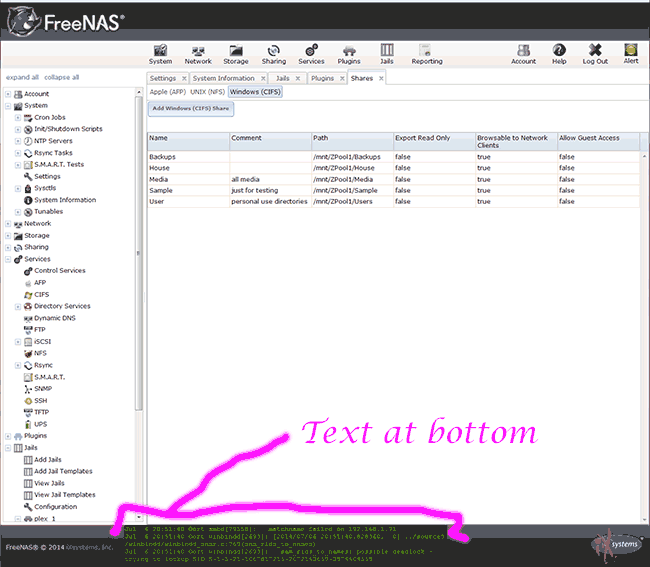
Task: Select S.M.A.R.T. Tests tree item
Action: 58,165
